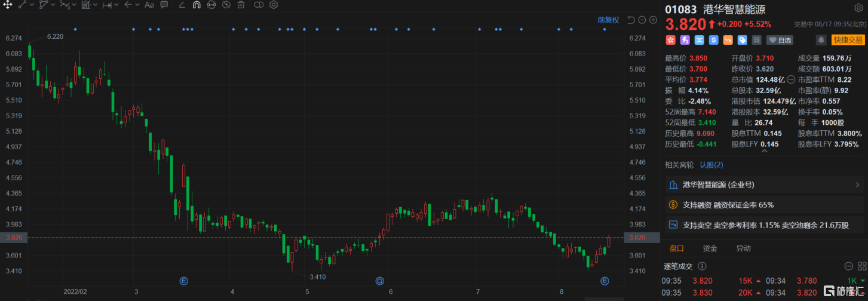Viewport: 868px width, 301px height.
Task: Click the 快捷交易 quick trade button
Action: (x=848, y=40)
